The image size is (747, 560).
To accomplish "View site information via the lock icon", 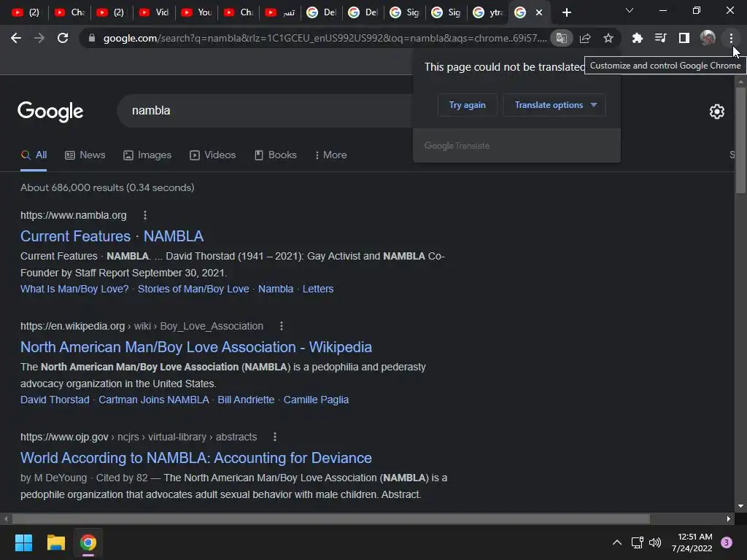I will pos(91,38).
